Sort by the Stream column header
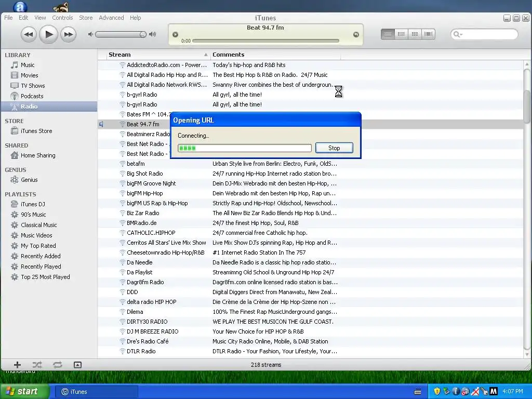The height and width of the screenshot is (399, 532). point(158,55)
